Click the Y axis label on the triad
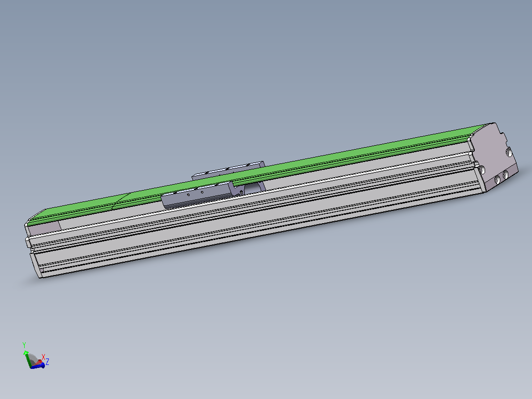 [x=24, y=345]
